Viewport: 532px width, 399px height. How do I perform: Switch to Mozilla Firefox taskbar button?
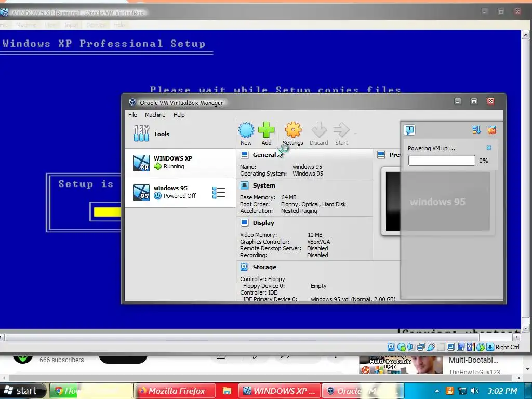click(x=175, y=391)
